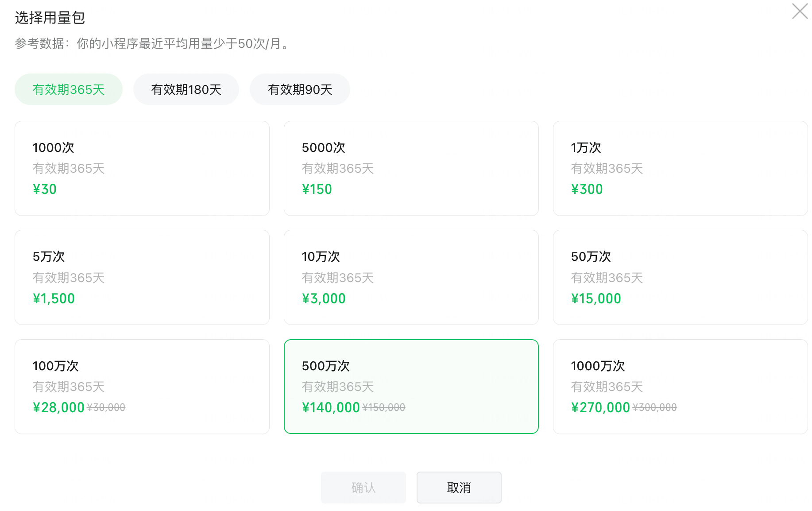812x511 pixels.
Task: Close the package selection dialog
Action: coord(800,12)
